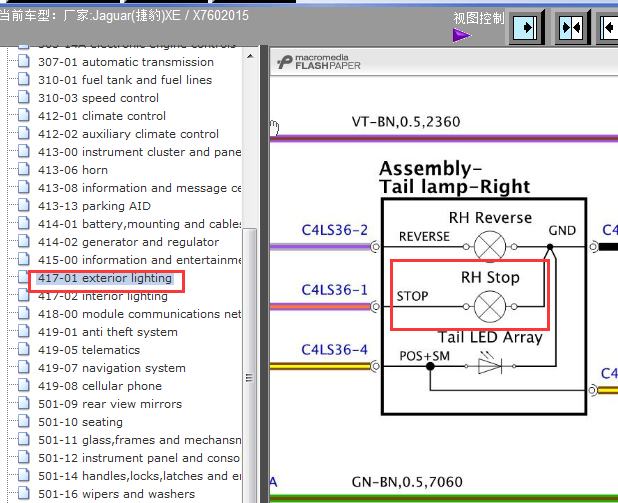The width and height of the screenshot is (618, 503).
Task: Open 501-14 handles, locks, latches
Action: (140, 476)
